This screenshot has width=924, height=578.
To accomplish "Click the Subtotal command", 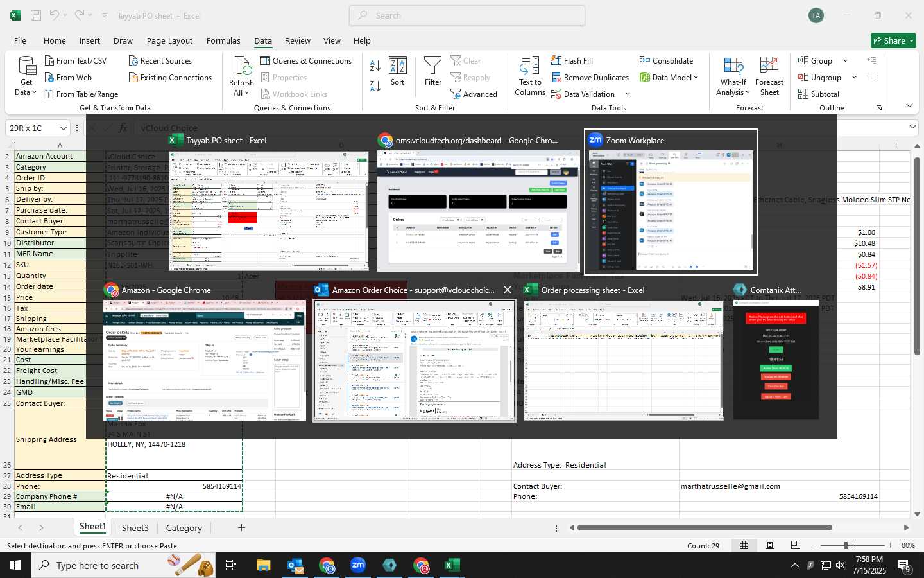I will click(818, 94).
